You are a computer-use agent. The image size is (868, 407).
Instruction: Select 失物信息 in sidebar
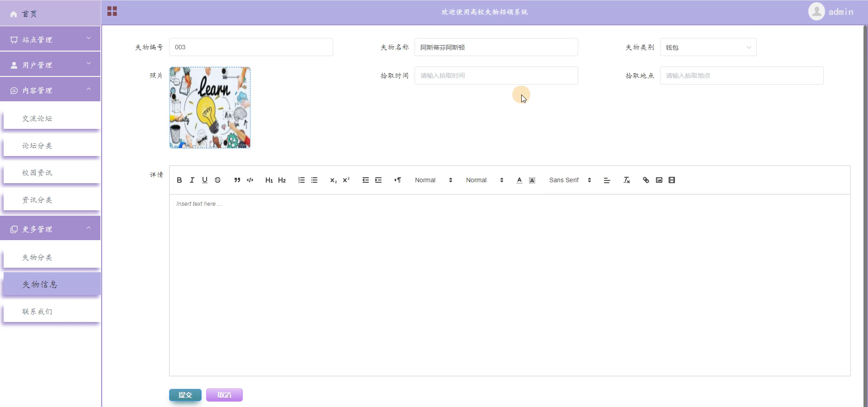[x=52, y=284]
